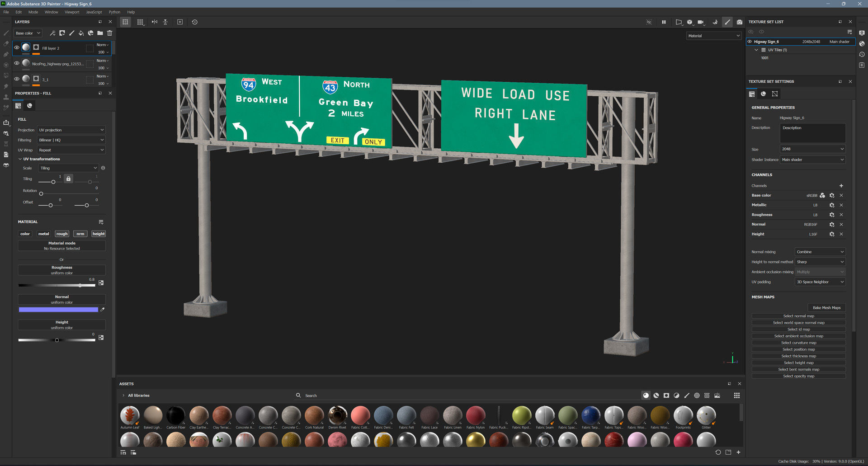The width and height of the screenshot is (868, 466).
Task: Open the texture Size 2048 dropdown
Action: click(812, 149)
